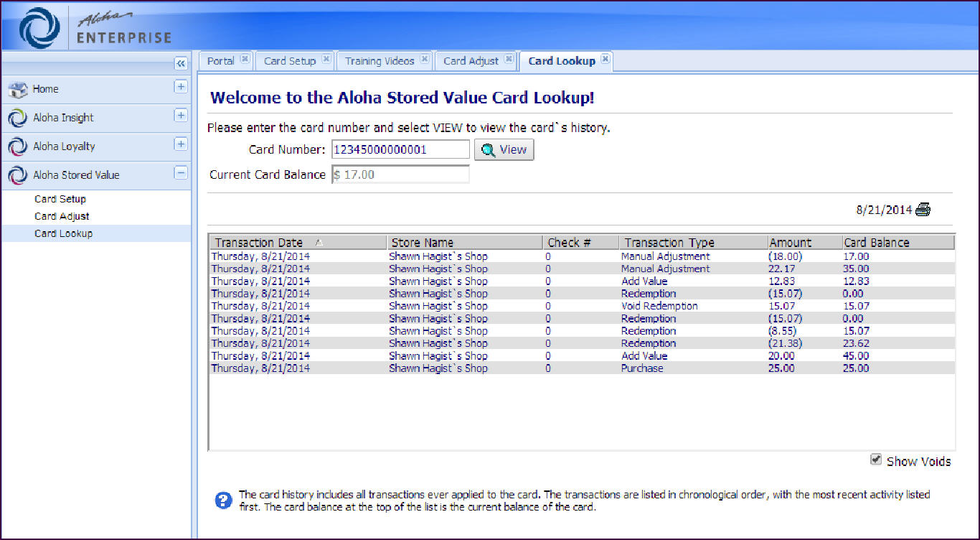Click the Current Card Balance field
This screenshot has height=540, width=980.
[400, 174]
